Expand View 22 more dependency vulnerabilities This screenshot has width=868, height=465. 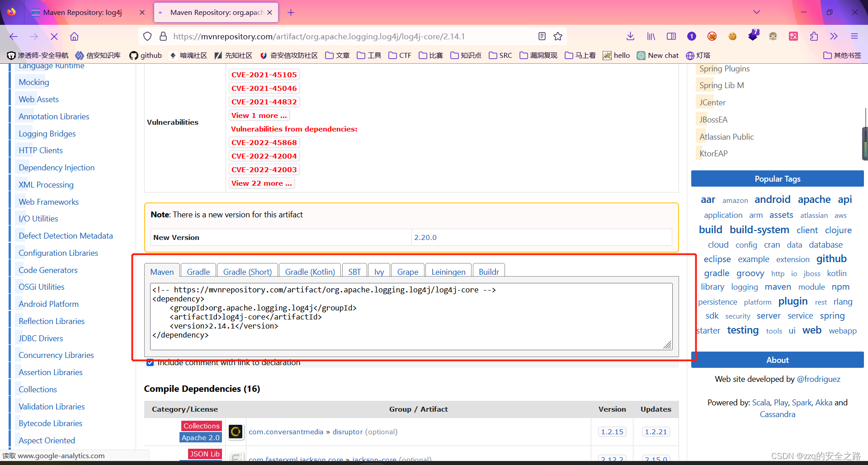coord(261,183)
